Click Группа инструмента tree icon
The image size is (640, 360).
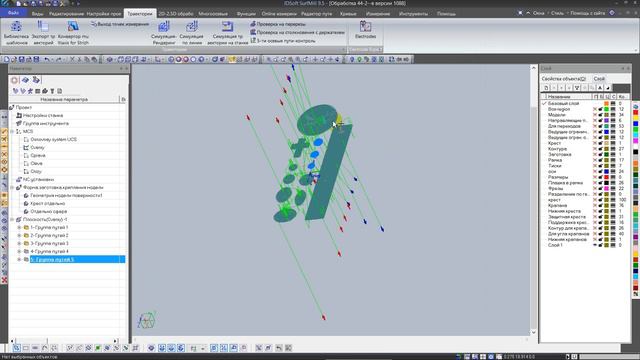(x=19, y=123)
